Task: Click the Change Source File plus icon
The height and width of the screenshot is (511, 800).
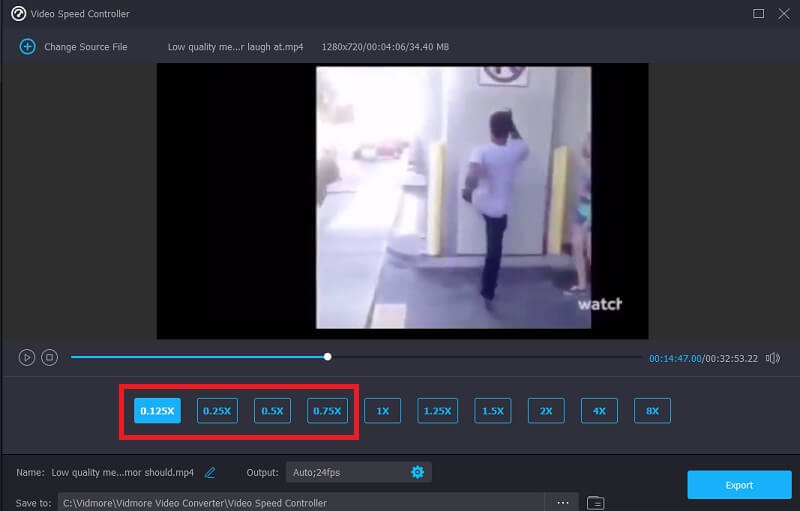Action: click(27, 47)
